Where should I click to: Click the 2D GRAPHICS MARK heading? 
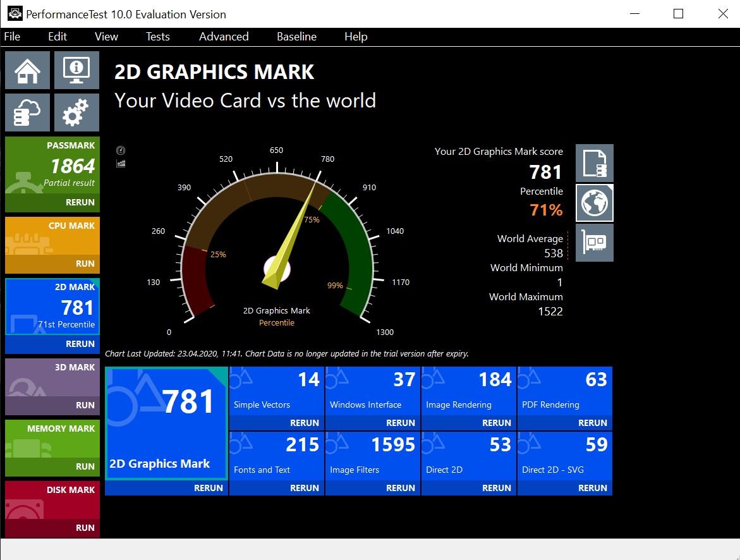click(x=214, y=72)
